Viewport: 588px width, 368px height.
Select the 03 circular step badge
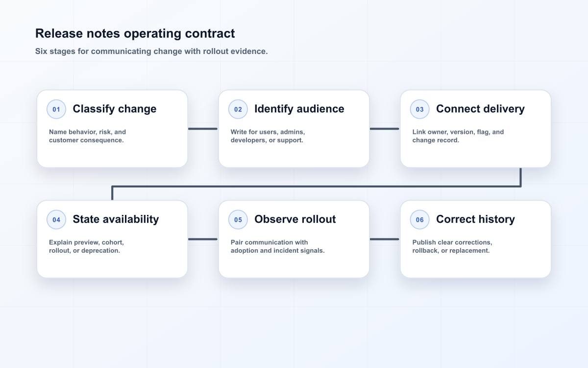tap(420, 109)
